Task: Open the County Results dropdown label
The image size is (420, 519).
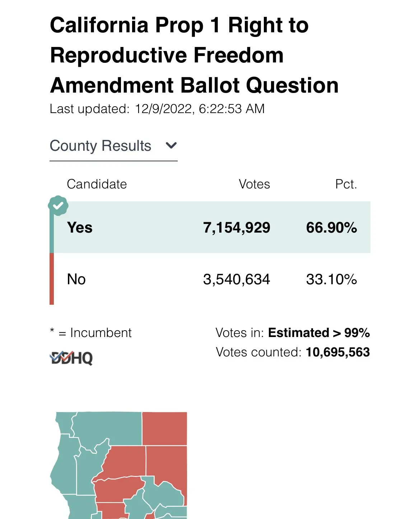Action: click(x=101, y=146)
